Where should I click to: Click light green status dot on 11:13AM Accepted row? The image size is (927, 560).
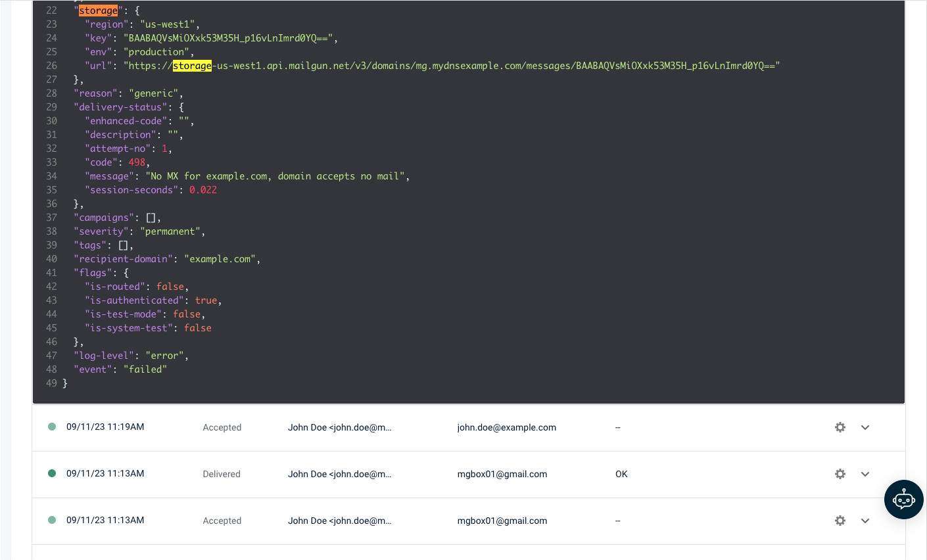click(x=52, y=520)
